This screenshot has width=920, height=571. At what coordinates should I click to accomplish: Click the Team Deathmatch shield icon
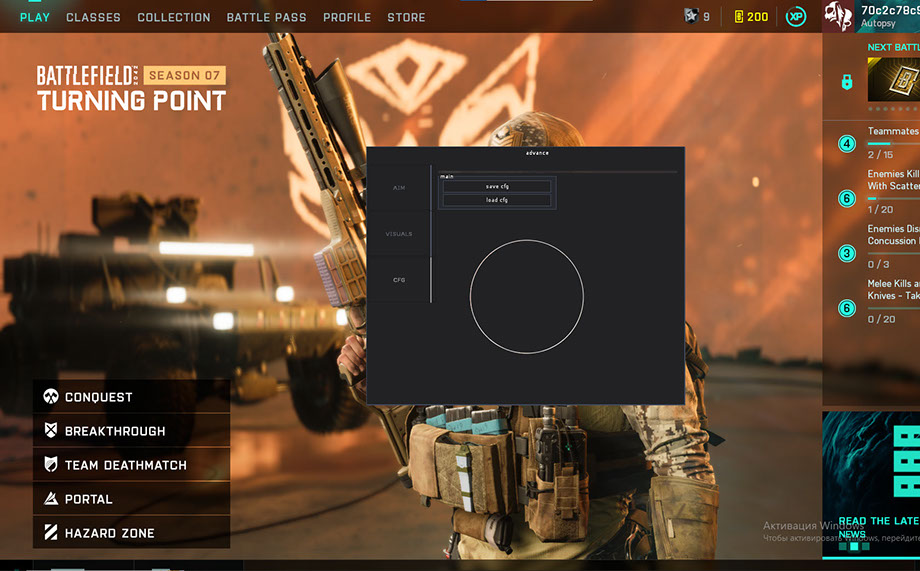pyautogui.click(x=50, y=465)
